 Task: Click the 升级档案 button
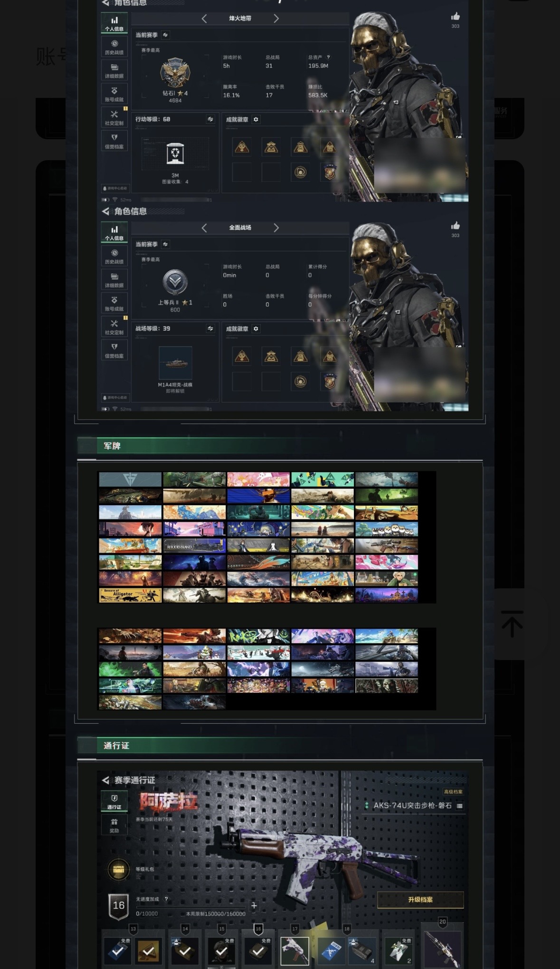(420, 900)
